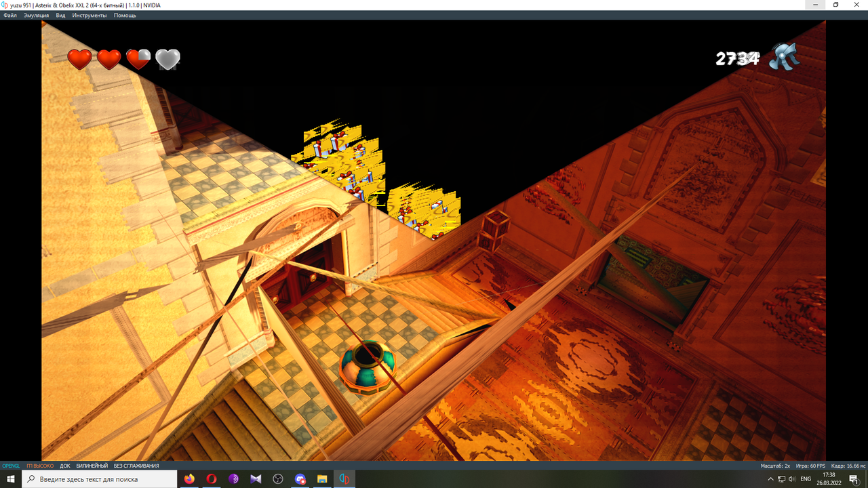Screen dimensions: 868x488
Task: Open Discord from the taskbar
Action: click(300, 479)
